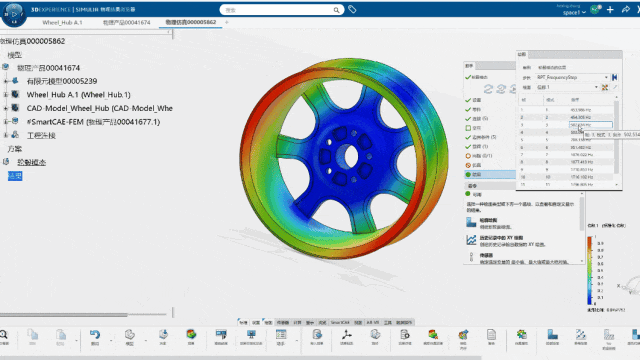Click the plus icon in the top bar
The width and height of the screenshot is (640, 360).
610,10
